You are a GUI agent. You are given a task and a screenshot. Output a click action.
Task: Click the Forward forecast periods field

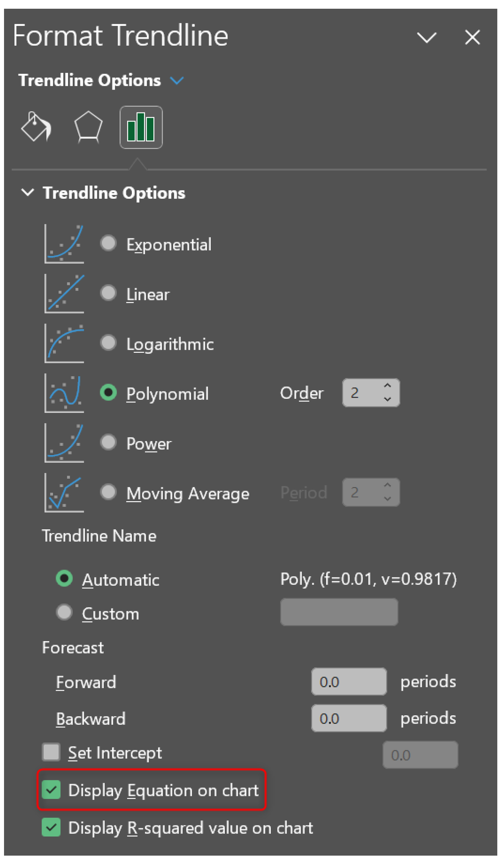(x=349, y=682)
